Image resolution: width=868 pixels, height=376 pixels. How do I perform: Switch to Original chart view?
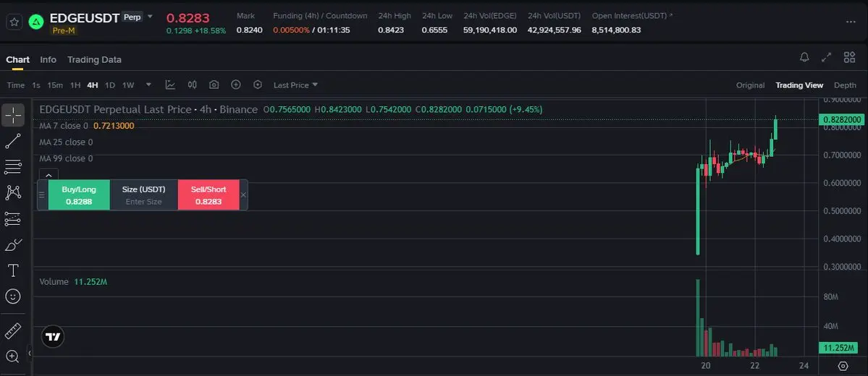(x=750, y=85)
